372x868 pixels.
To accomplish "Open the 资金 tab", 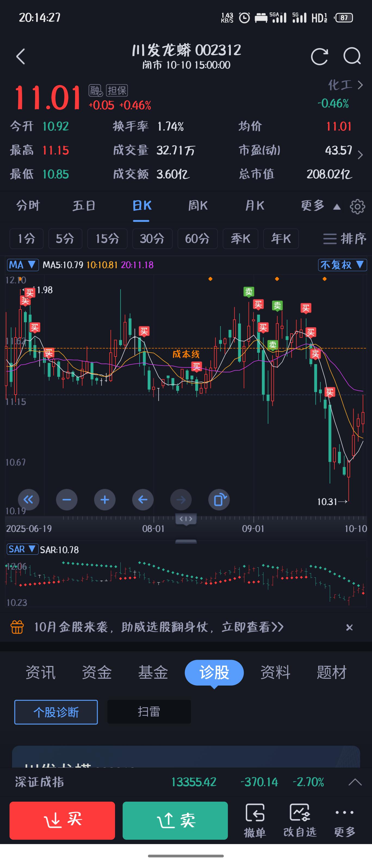I will [x=97, y=672].
